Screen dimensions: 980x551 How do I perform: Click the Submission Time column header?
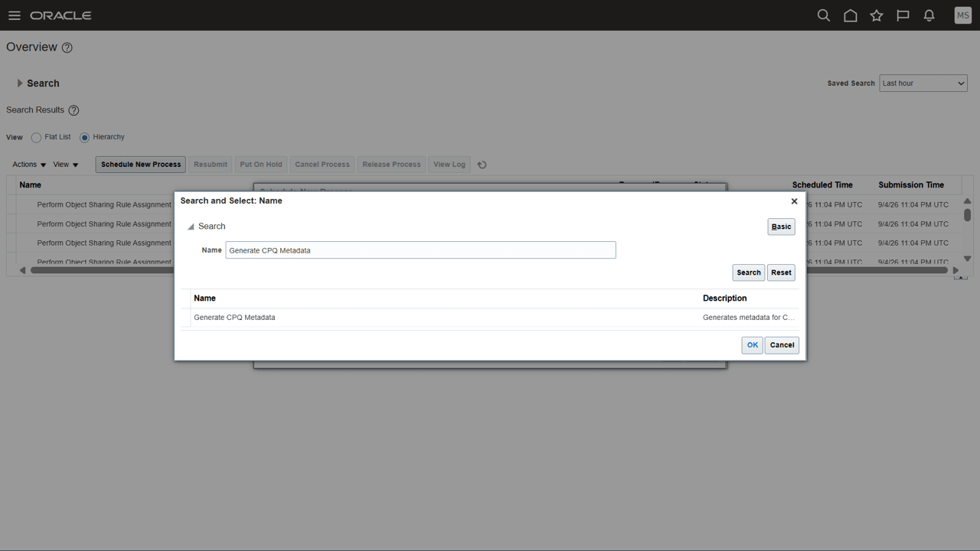pos(911,185)
